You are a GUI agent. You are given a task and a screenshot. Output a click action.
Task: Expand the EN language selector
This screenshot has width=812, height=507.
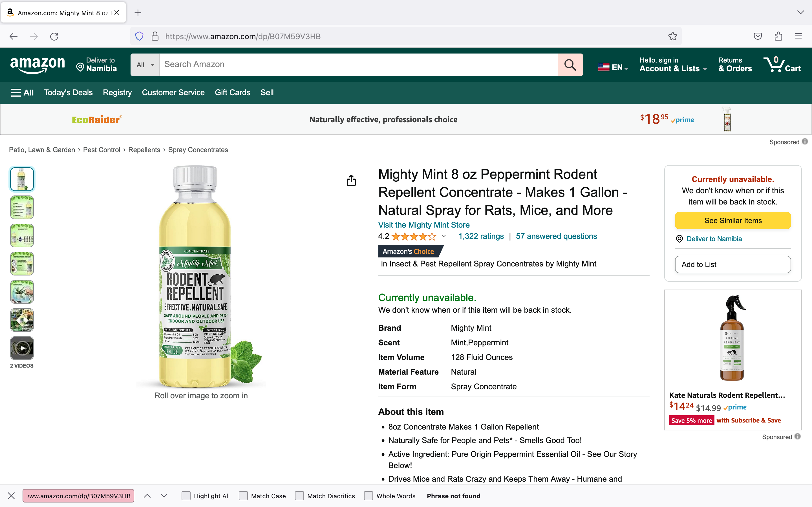[613, 67]
